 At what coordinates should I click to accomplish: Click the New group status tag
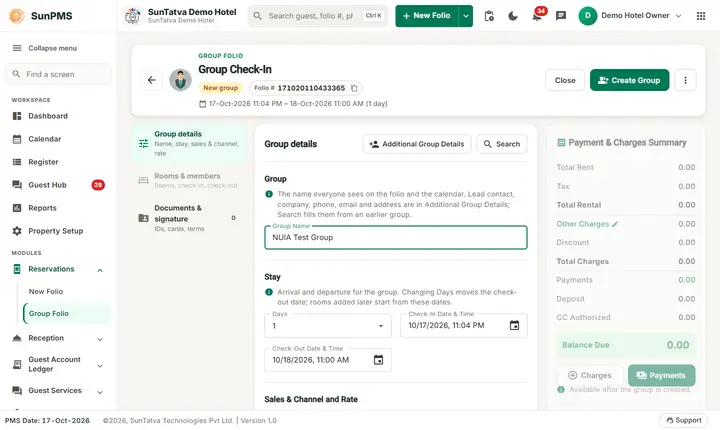[220, 88]
